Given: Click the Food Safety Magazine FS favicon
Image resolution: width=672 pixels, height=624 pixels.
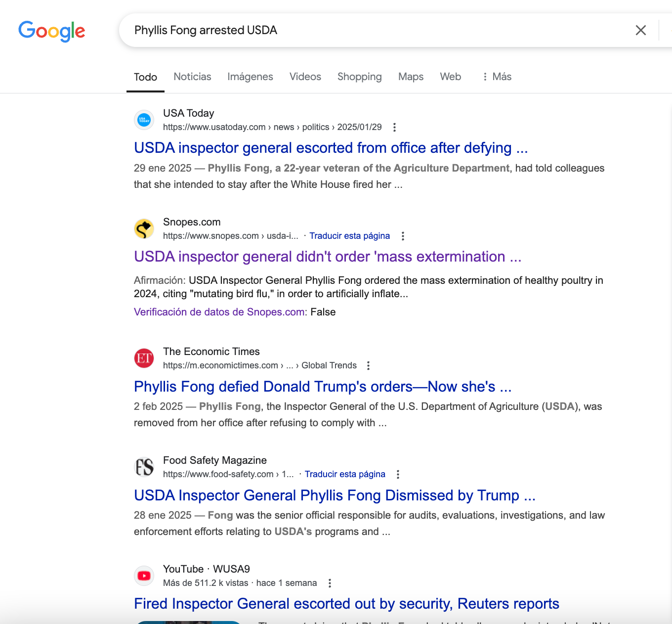Looking at the screenshot, I should pos(144,467).
